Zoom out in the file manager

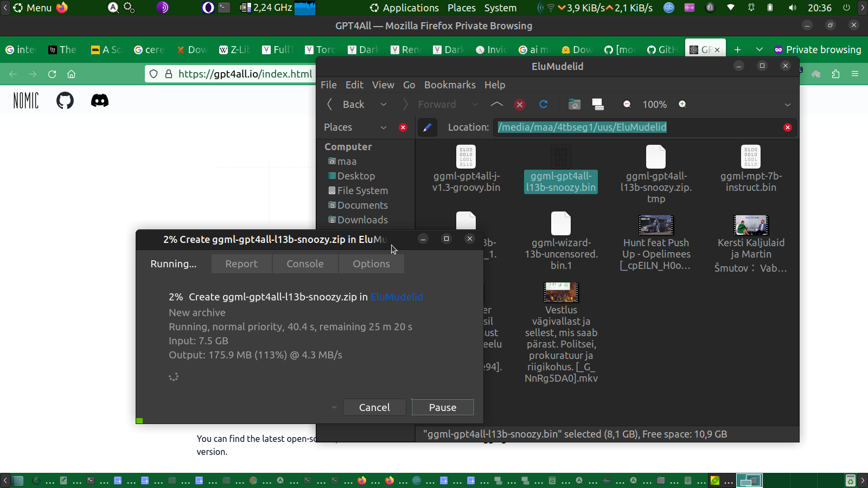(x=627, y=104)
